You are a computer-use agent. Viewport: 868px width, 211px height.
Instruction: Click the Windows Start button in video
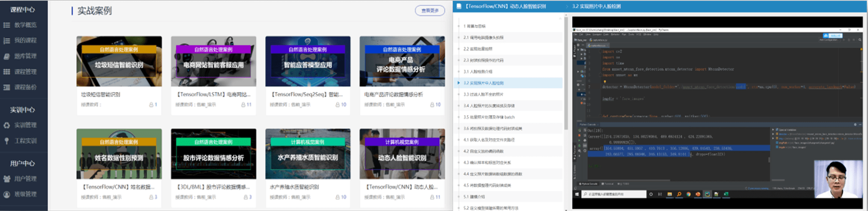coord(577,194)
